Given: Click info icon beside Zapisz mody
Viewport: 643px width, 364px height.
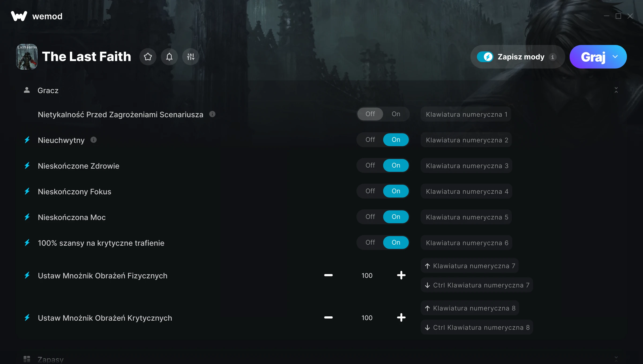Looking at the screenshot, I should [552, 57].
